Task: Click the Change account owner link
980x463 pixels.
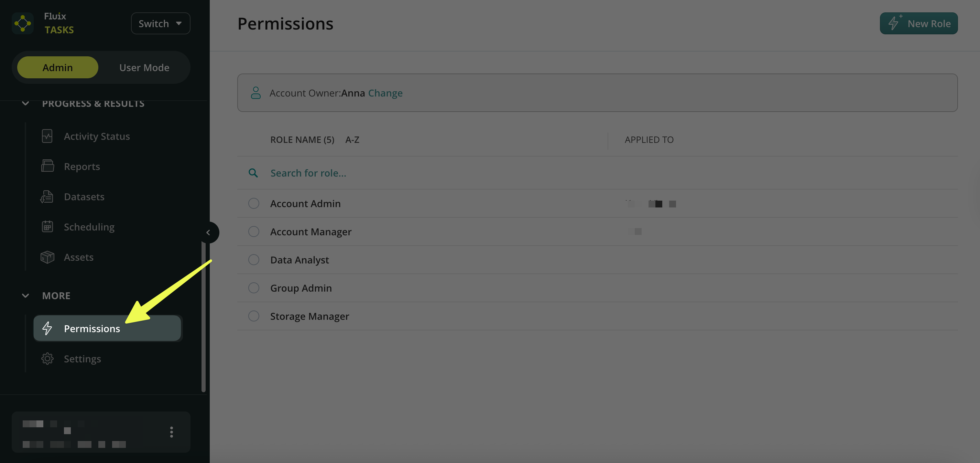Action: [x=385, y=93]
